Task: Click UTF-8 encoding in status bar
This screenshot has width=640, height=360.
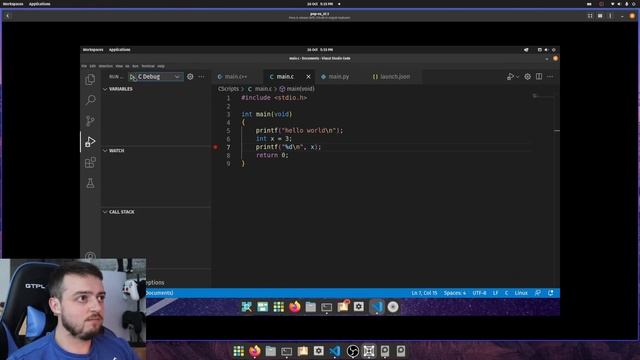Action: (x=479, y=293)
